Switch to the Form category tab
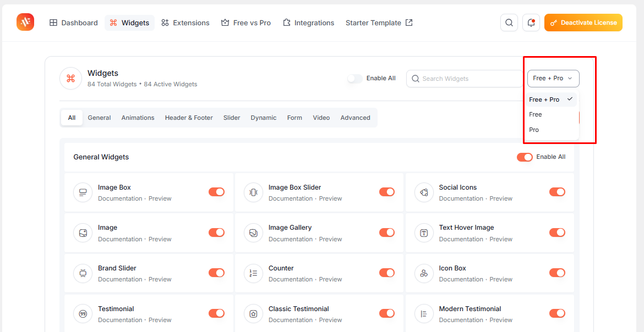The height and width of the screenshot is (332, 644). point(294,118)
